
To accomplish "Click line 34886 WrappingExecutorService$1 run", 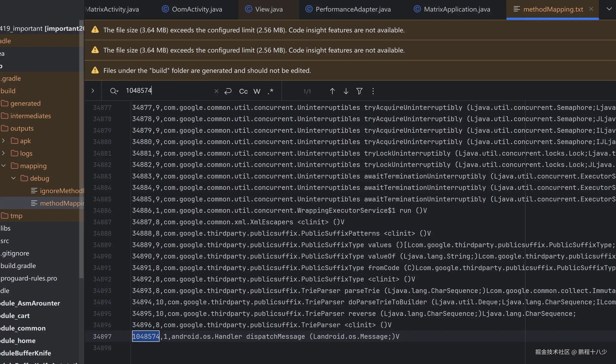I will [279, 210].
